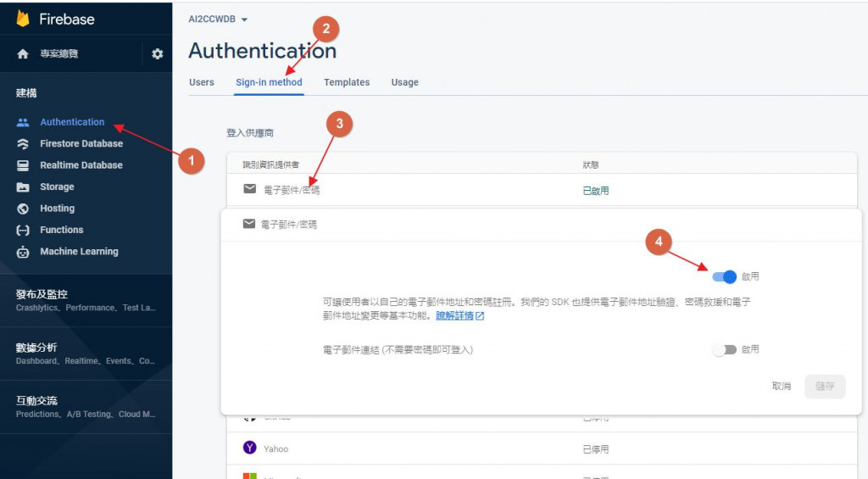
Task: Click the Functions brackets icon
Action: [x=23, y=231]
